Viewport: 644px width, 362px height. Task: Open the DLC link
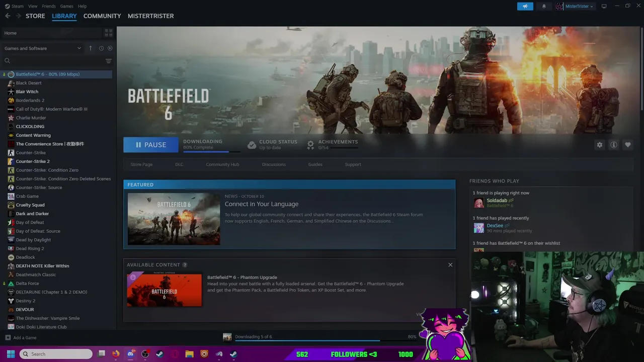click(x=179, y=164)
